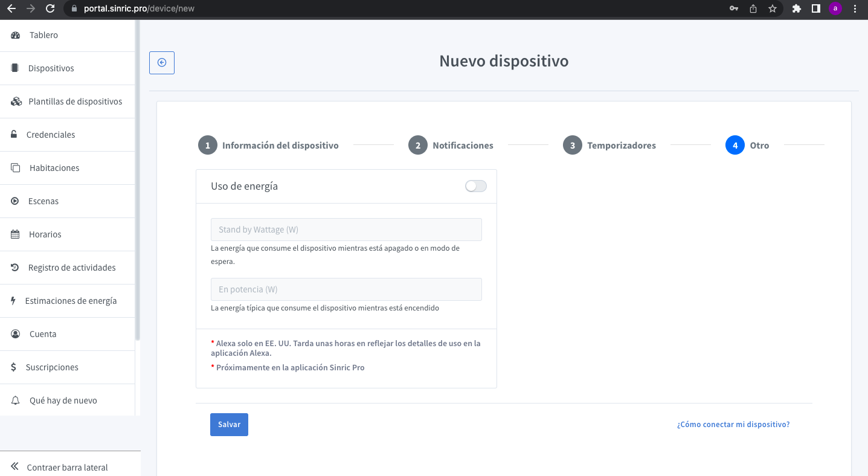
Task: Click the Suscripciones dollar icon
Action: click(13, 367)
